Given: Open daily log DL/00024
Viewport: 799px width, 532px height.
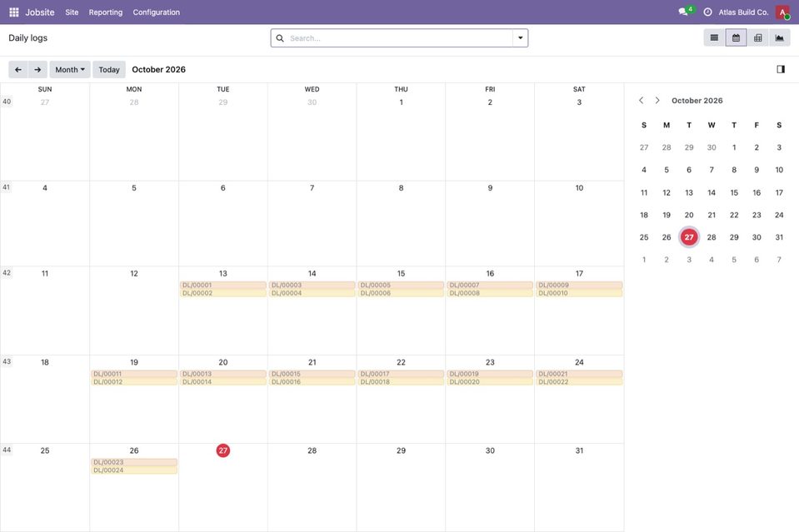Looking at the screenshot, I should (x=134, y=470).
